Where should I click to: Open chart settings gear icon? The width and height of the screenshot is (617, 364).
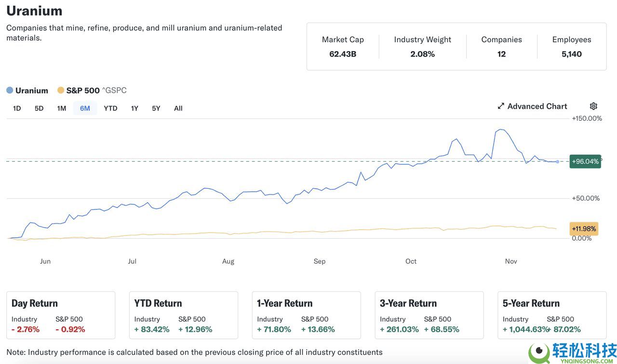point(593,106)
